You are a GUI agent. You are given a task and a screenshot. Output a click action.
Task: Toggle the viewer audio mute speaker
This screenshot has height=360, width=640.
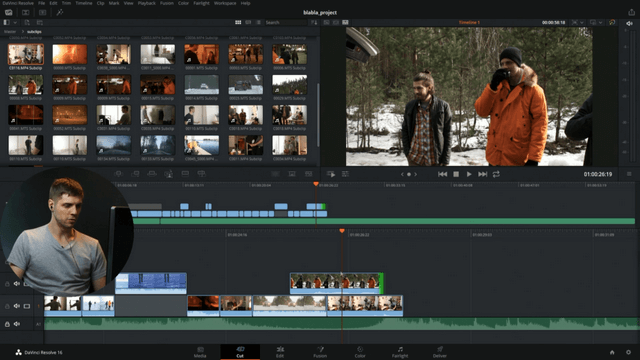(x=629, y=24)
